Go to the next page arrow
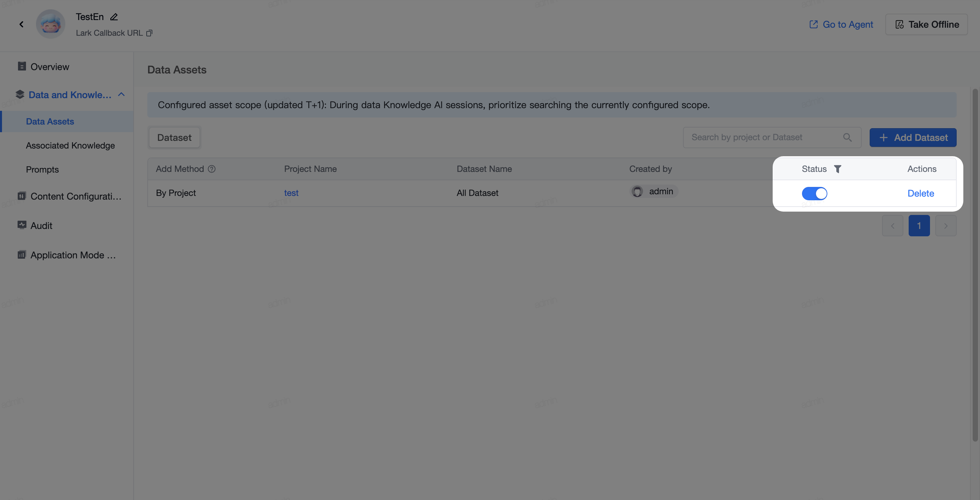 point(945,226)
